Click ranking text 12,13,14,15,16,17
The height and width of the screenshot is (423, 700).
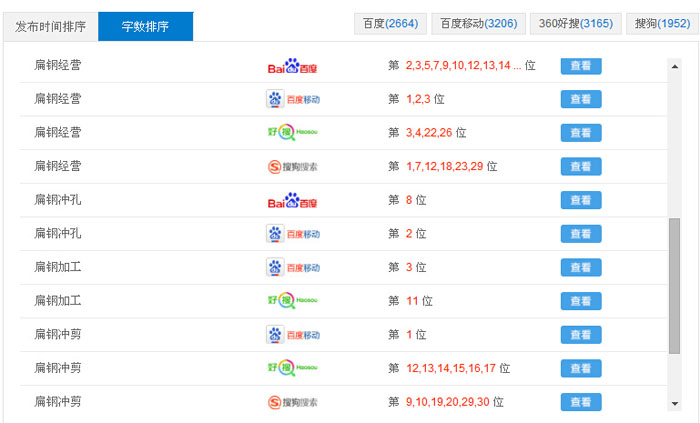[x=451, y=368]
